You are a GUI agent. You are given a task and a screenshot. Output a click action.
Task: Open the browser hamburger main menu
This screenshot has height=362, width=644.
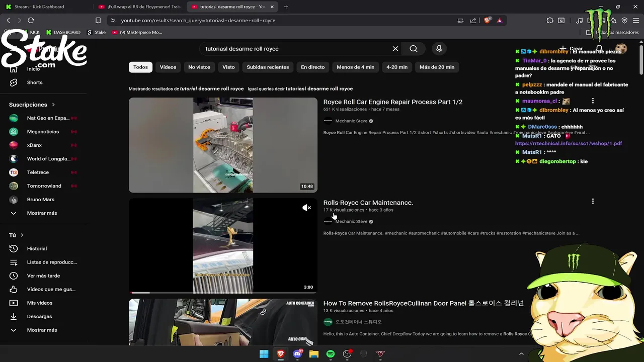pyautogui.click(x=636, y=21)
